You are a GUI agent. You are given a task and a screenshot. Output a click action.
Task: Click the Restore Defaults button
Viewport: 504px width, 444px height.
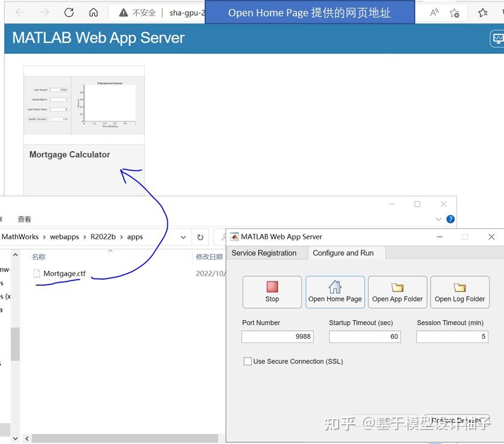coord(456,420)
